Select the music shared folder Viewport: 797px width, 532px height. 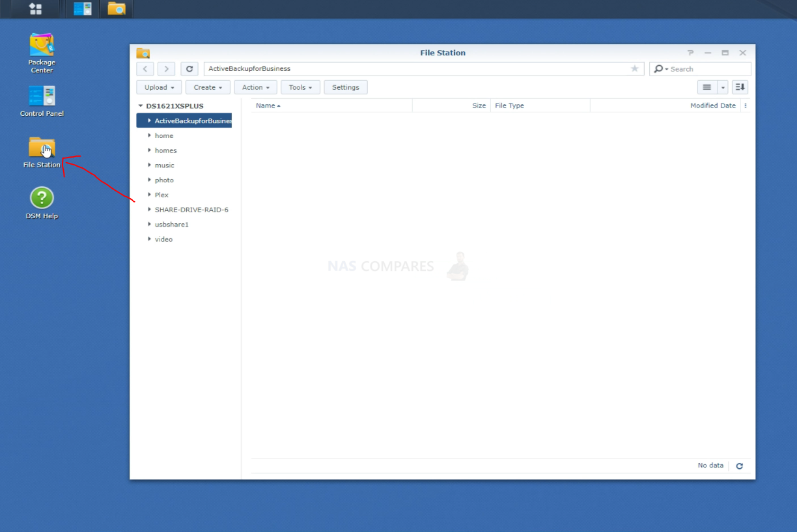165,165
